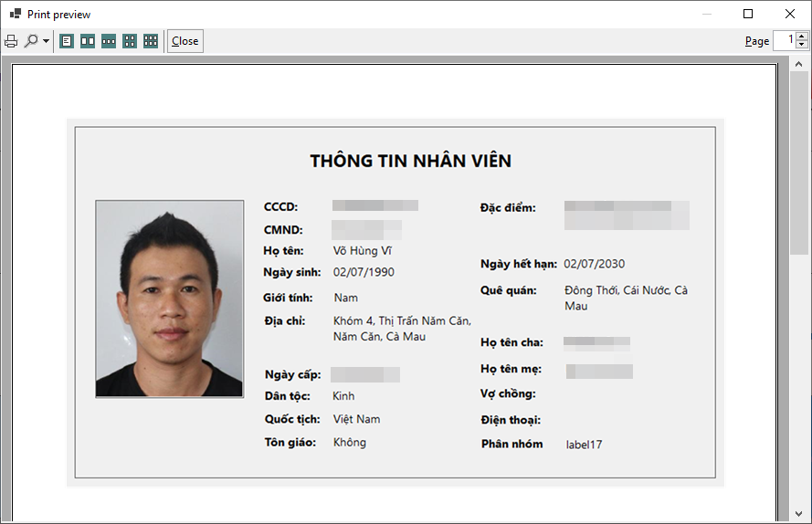The width and height of the screenshot is (812, 524).
Task: Close the Print preview window with X
Action: coord(790,14)
